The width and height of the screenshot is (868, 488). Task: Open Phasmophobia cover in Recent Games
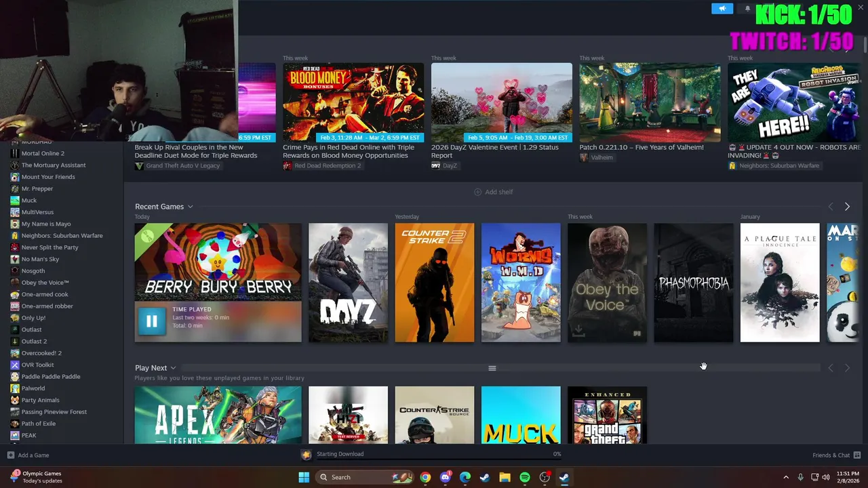pos(694,283)
